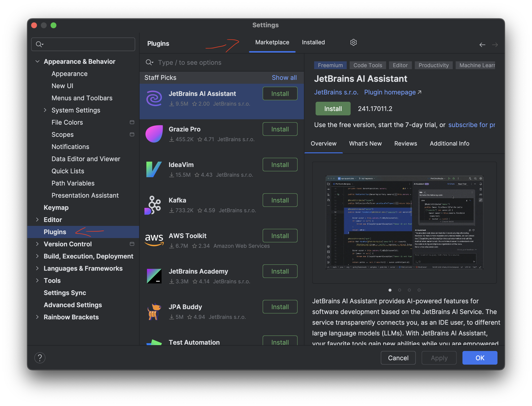This screenshot has height=406, width=532.
Task: Open the plugins gear settings icon
Action: point(353,42)
